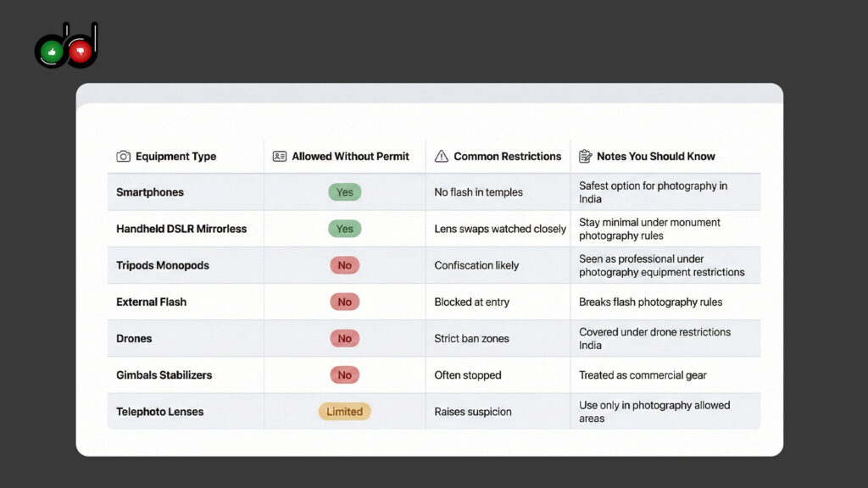The height and width of the screenshot is (488, 868).
Task: Click the green thumbs-up logo circle
Action: [52, 52]
